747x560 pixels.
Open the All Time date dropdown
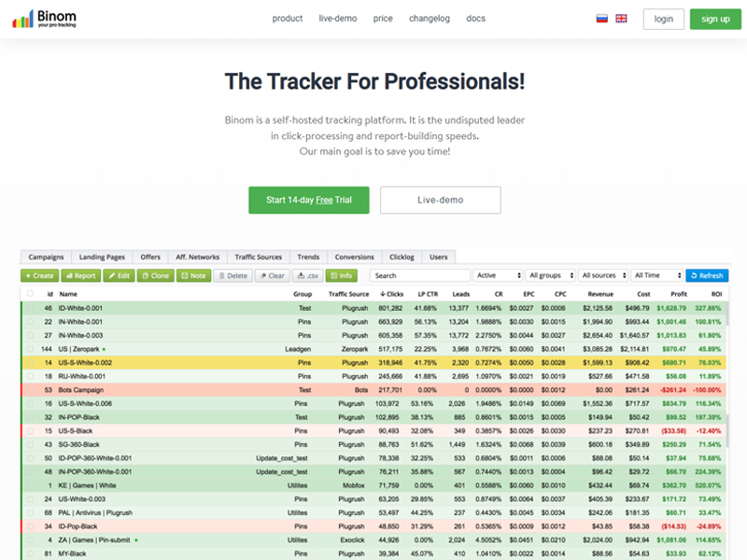(657, 275)
